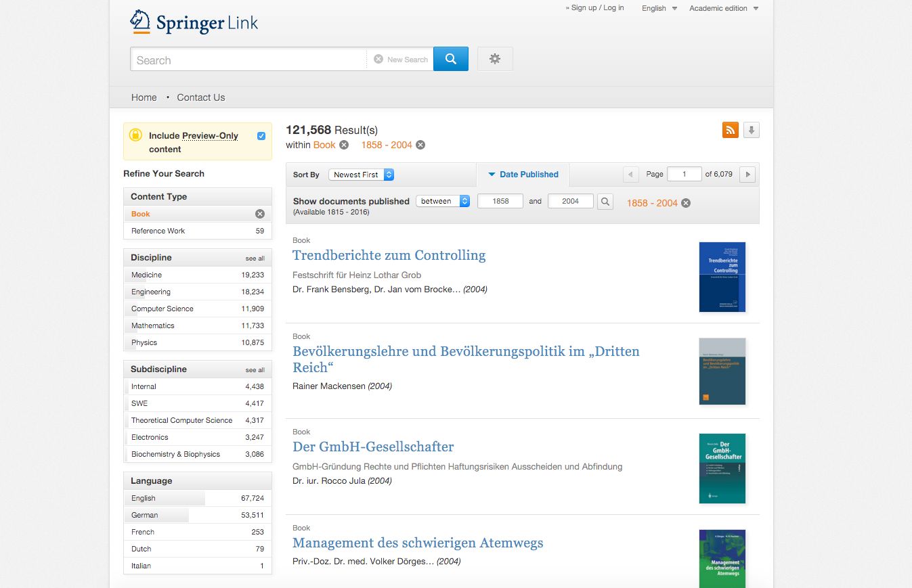This screenshot has width=912, height=588.
Task: Click the main Search text field
Action: click(x=248, y=60)
